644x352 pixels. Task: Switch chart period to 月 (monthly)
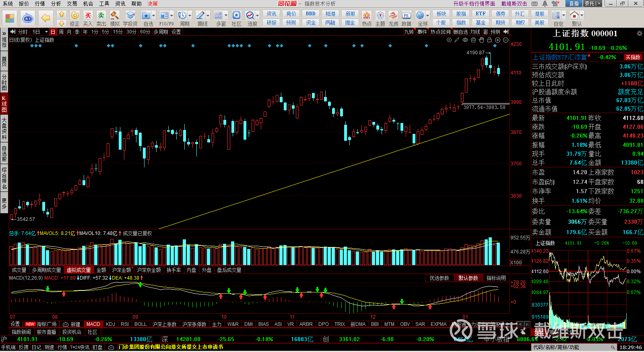69,32
